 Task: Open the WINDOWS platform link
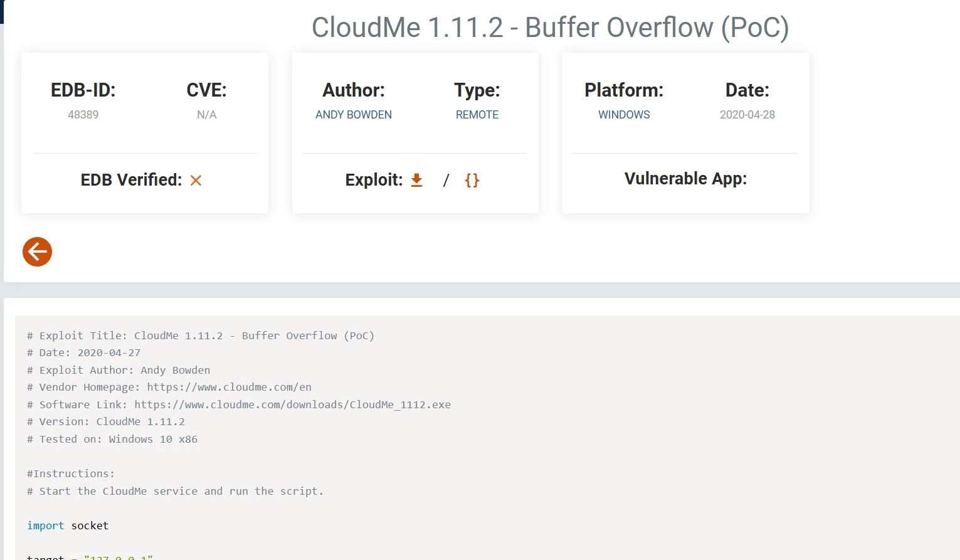(x=624, y=115)
